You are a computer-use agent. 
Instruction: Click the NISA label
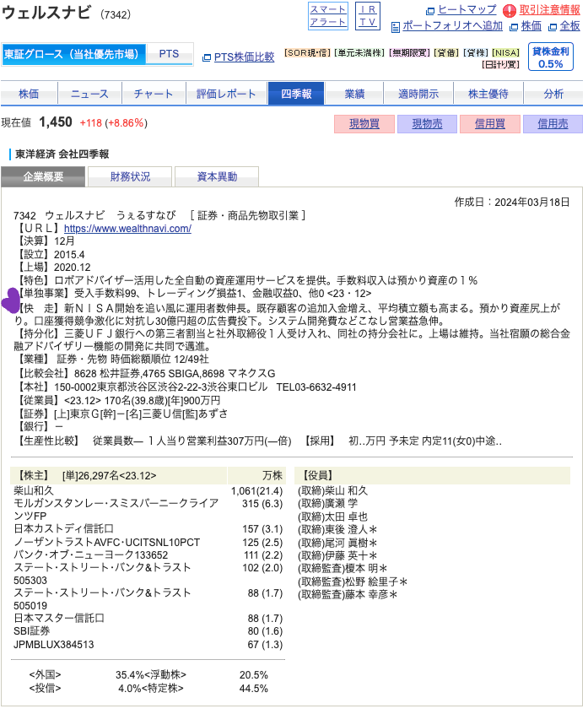pos(505,53)
